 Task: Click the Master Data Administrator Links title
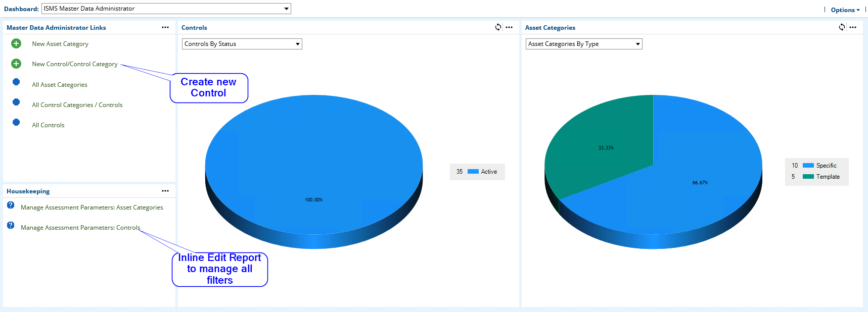[56, 28]
